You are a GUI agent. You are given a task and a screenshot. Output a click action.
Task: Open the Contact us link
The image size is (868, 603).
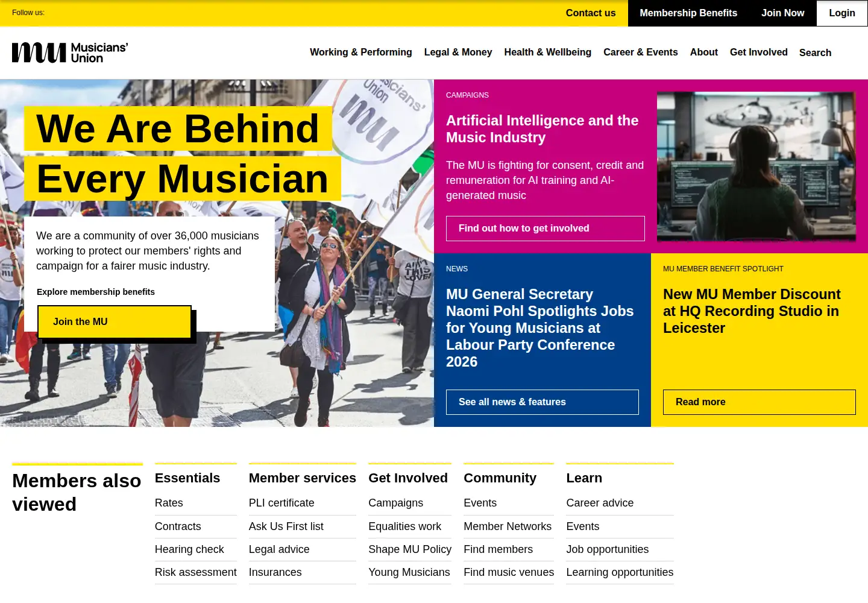click(591, 13)
